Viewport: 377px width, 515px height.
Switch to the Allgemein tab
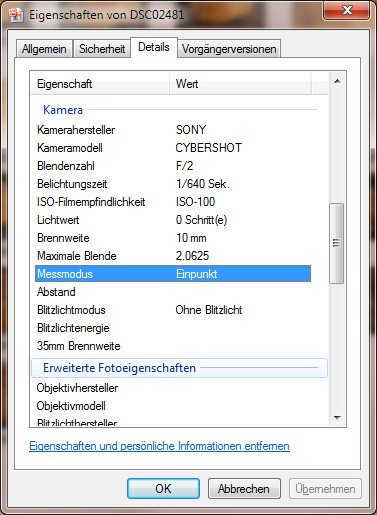(44, 49)
